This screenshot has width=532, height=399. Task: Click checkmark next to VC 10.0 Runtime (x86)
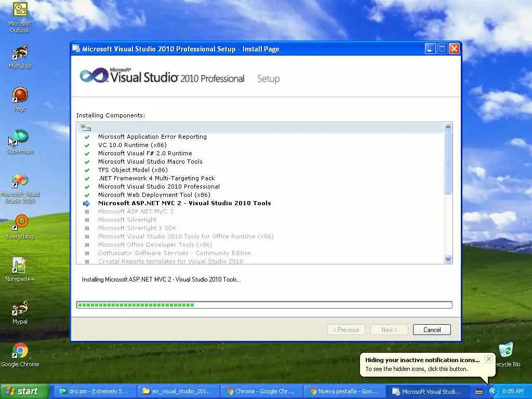tap(87, 145)
